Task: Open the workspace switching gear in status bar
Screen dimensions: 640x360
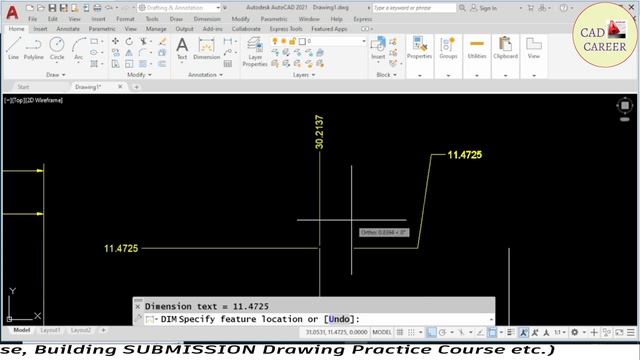Action: point(575,332)
